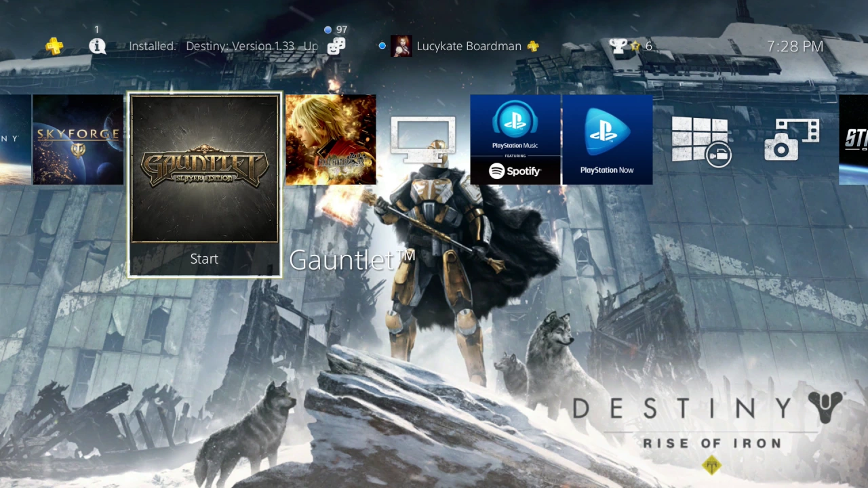
Task: Open the PlayStation Now tile
Action: [x=607, y=140]
